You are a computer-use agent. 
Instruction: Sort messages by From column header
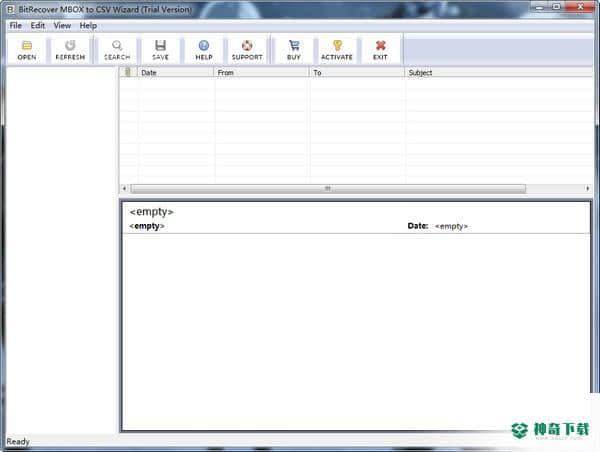261,72
